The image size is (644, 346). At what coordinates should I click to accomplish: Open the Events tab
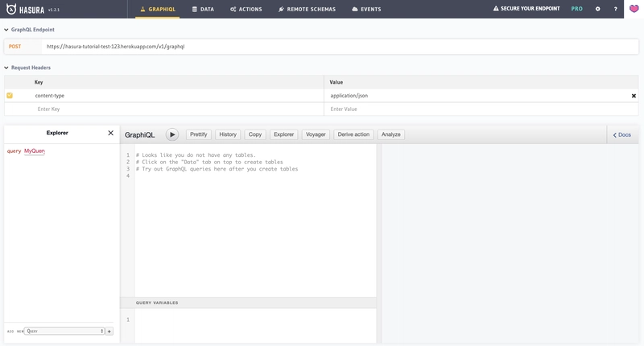pyautogui.click(x=366, y=9)
